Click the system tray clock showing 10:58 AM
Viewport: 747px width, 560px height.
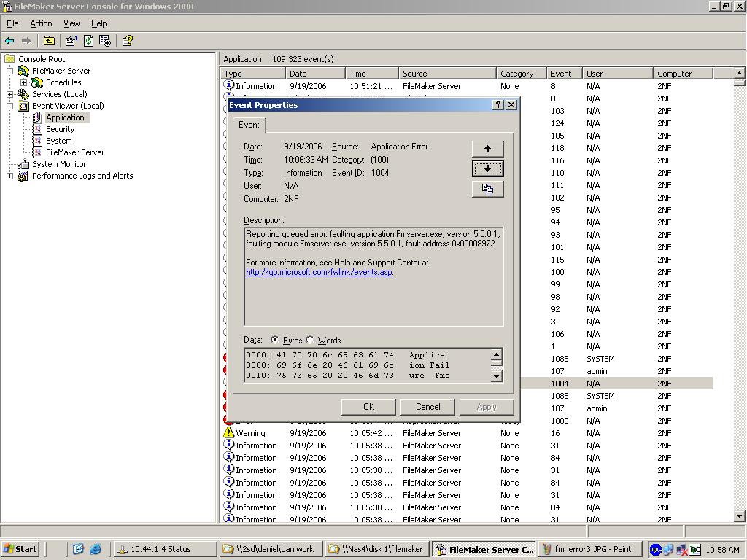722,549
